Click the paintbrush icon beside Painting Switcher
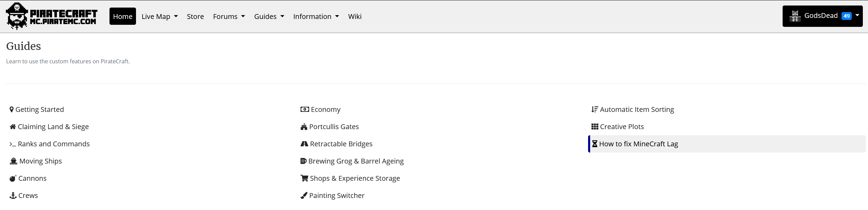The image size is (868, 210). pyautogui.click(x=304, y=196)
